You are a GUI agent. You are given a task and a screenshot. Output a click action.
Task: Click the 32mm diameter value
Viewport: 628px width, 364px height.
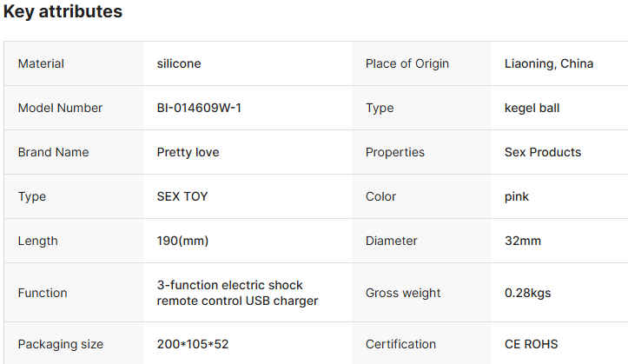point(523,241)
